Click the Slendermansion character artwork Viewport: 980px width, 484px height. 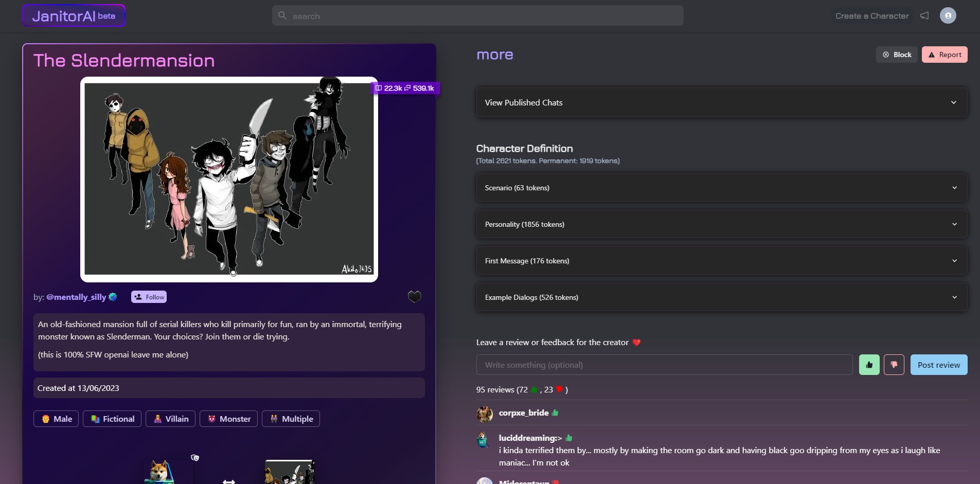click(x=229, y=179)
